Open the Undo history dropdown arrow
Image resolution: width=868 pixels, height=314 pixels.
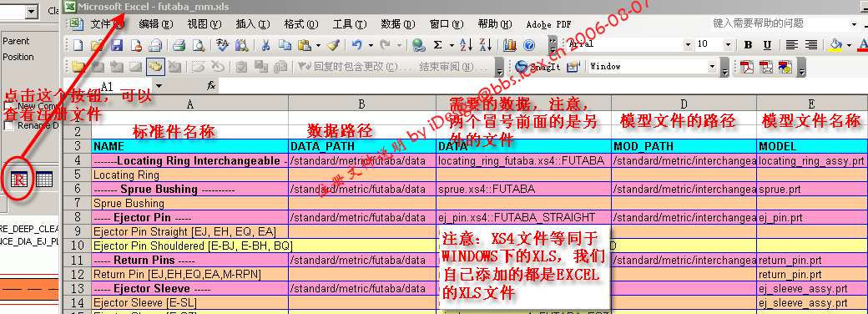[x=371, y=45]
